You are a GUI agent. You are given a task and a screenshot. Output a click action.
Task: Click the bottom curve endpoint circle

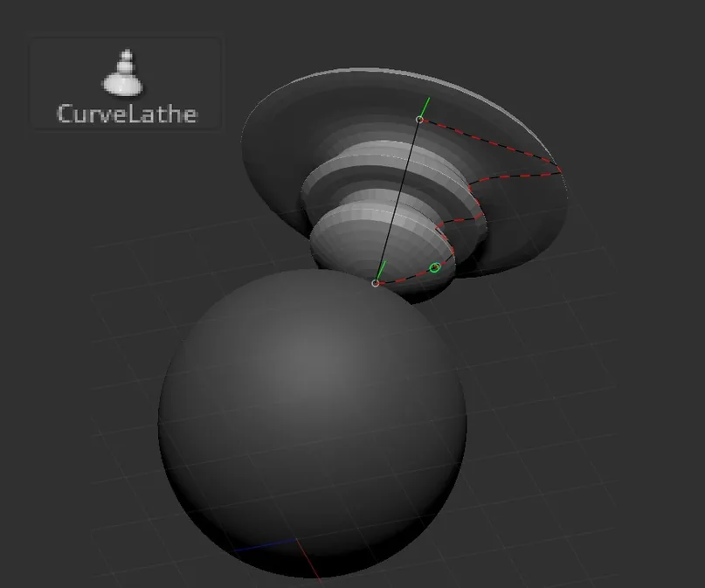tap(375, 283)
